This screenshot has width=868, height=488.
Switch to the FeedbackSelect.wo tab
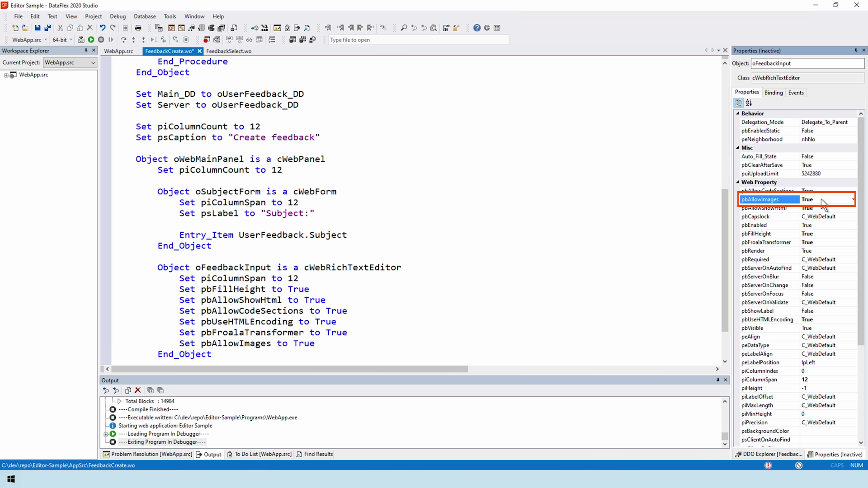(229, 51)
